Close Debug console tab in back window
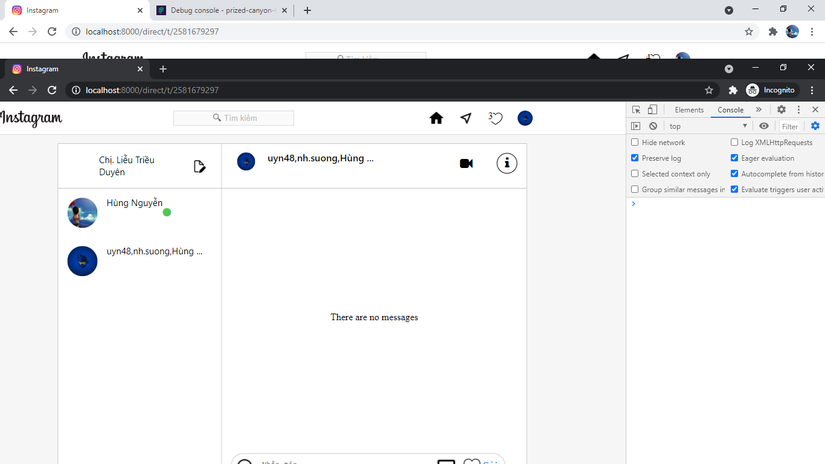 click(284, 10)
